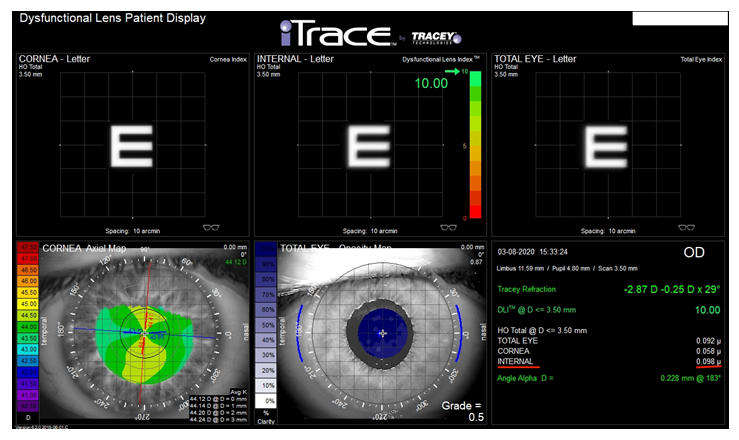Select the 46.50 swatch on corneal scale
Image resolution: width=739 pixels, height=440 pixels.
point(28,270)
